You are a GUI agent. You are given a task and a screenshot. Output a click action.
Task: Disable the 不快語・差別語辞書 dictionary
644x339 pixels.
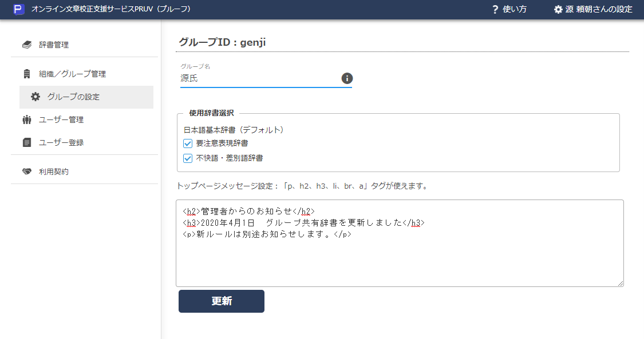pos(187,158)
